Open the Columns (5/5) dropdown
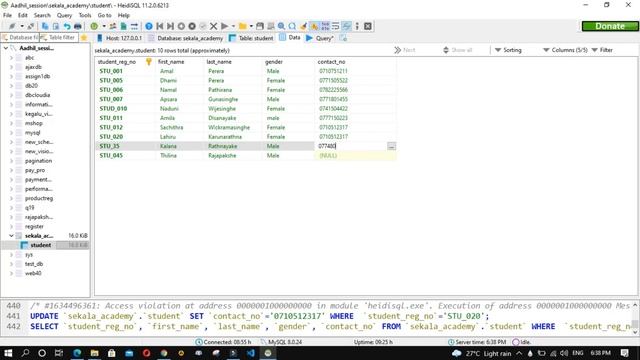This screenshot has width=640, height=360. pyautogui.click(x=565, y=50)
